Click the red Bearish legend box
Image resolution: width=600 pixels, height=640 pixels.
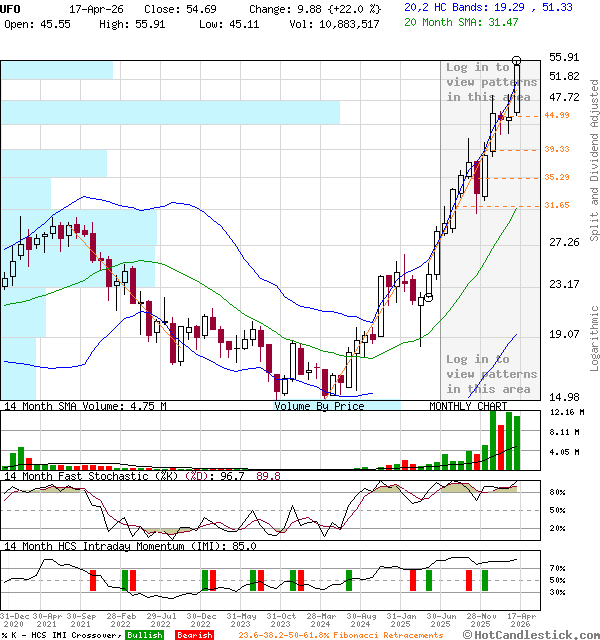click(194, 635)
